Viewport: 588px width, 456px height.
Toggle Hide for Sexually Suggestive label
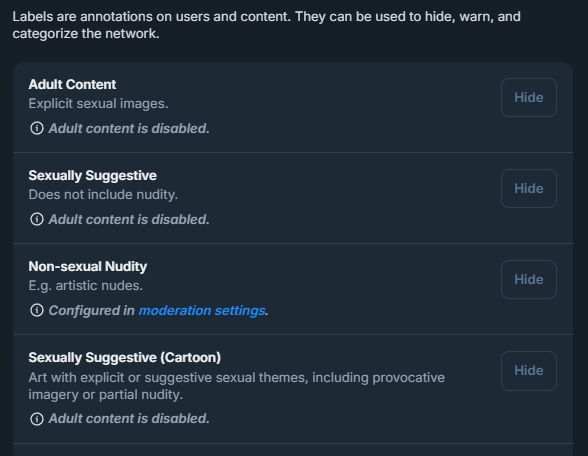point(529,188)
